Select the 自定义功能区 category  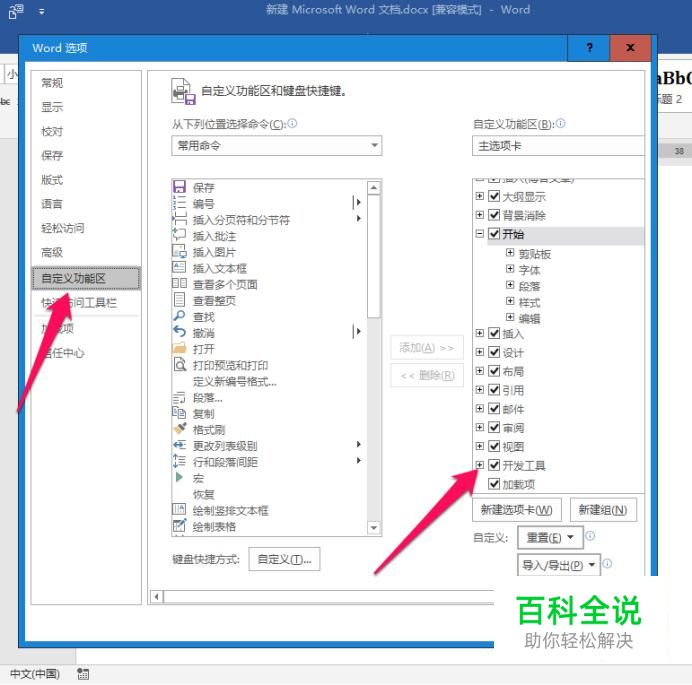coord(86,278)
